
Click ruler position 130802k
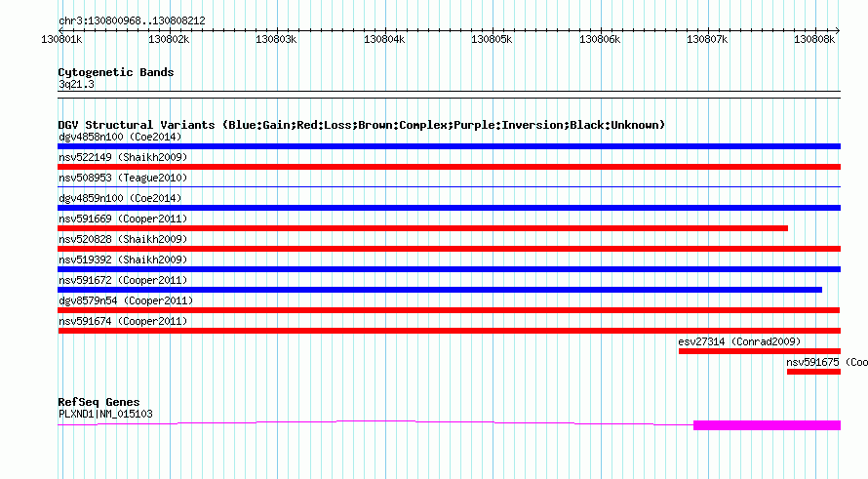pyautogui.click(x=169, y=39)
